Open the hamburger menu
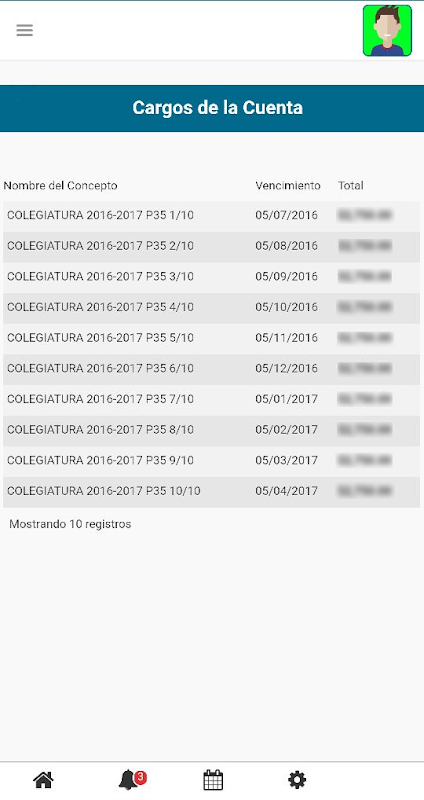The height and width of the screenshot is (800, 424). 24,30
